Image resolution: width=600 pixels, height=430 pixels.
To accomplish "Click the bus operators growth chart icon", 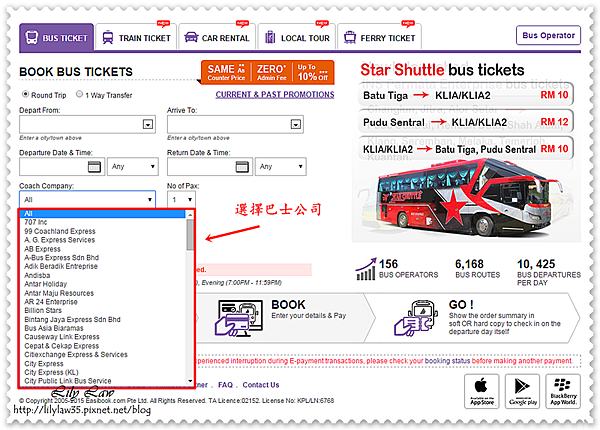I will (366, 269).
